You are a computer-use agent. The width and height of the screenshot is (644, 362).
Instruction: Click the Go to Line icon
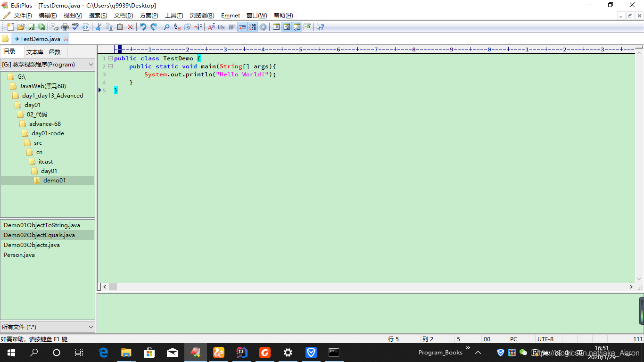[x=198, y=27]
